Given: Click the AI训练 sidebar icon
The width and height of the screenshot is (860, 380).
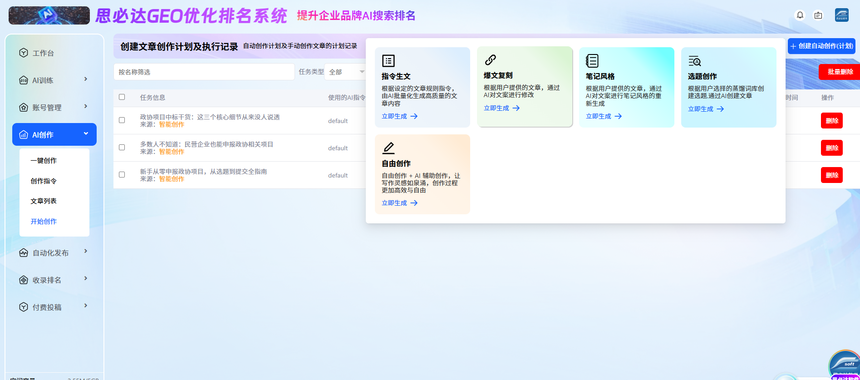Looking at the screenshot, I should coord(23,80).
